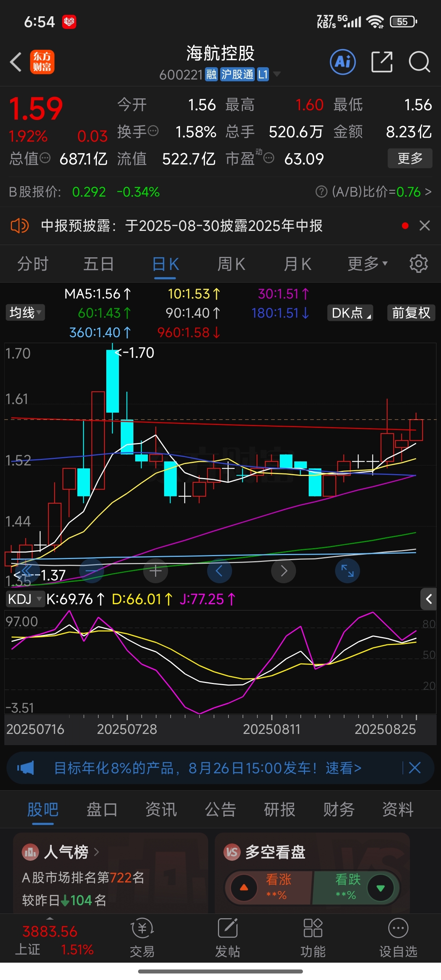441x980 pixels.
Task: Switch to 月K chart tab
Action: coord(297,264)
